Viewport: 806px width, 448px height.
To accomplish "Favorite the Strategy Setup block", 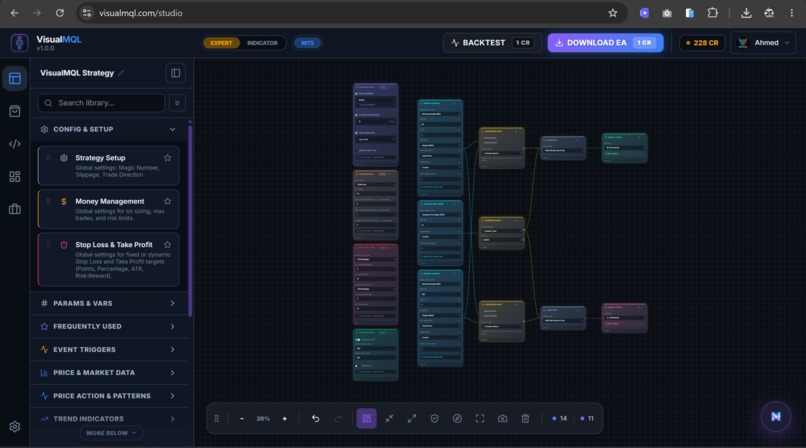I will [x=167, y=158].
